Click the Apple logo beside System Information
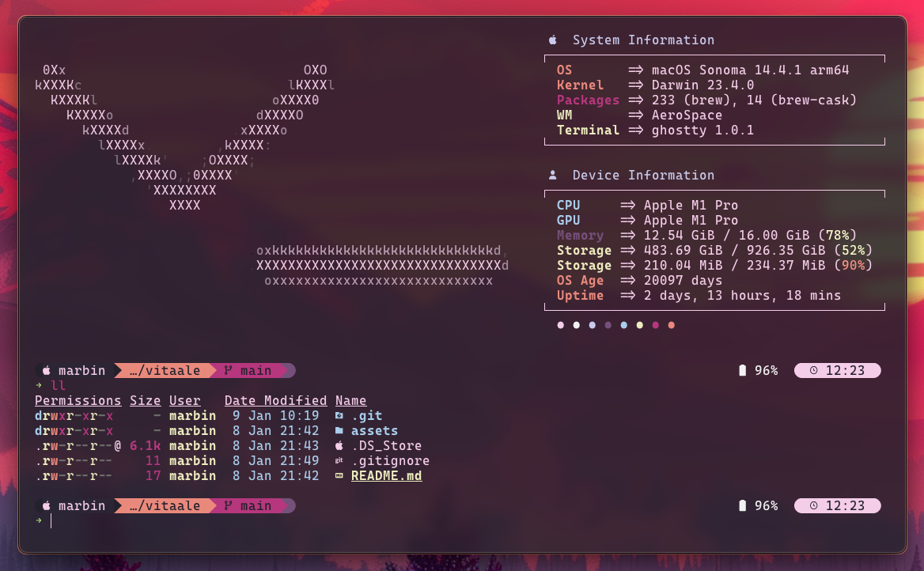The image size is (924, 571). (x=553, y=40)
